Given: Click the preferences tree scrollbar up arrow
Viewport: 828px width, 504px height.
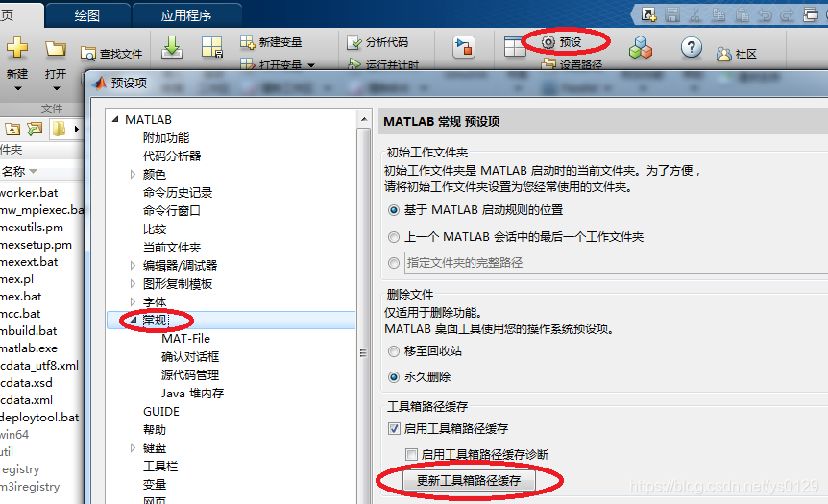Looking at the screenshot, I should tap(364, 120).
